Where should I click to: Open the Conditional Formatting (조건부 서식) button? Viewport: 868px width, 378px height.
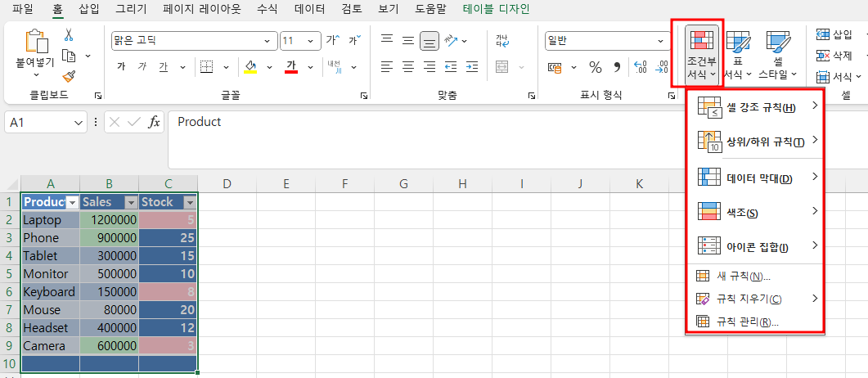pyautogui.click(x=701, y=54)
